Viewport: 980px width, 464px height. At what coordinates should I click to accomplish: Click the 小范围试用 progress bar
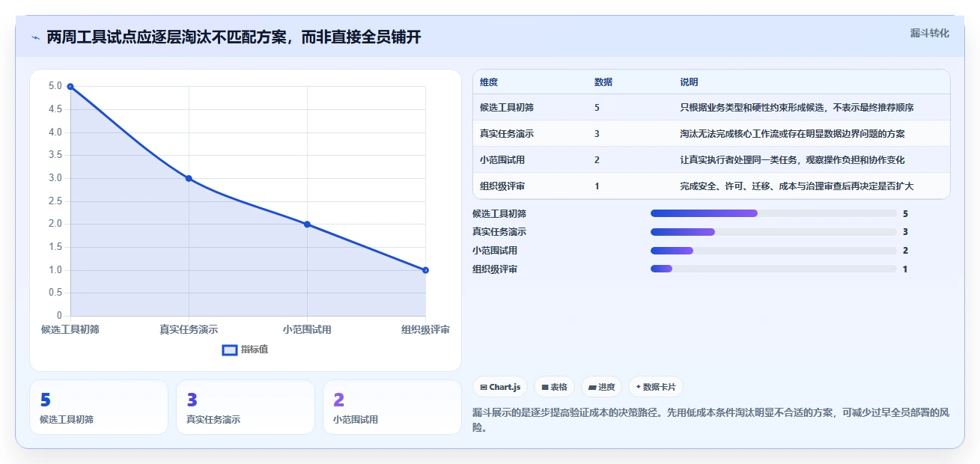(x=773, y=251)
